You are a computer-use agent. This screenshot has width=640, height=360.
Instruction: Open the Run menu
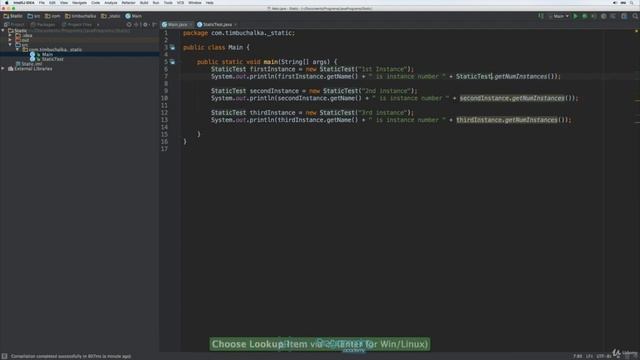point(156,2)
